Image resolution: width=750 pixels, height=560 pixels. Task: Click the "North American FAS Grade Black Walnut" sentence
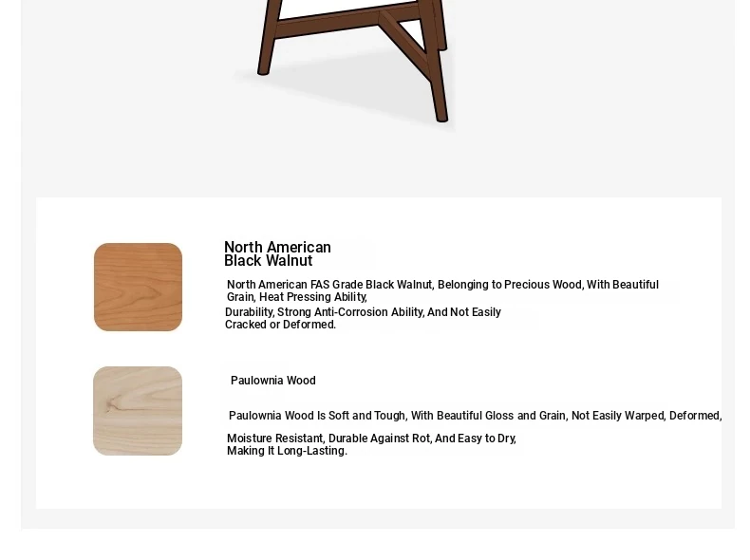(x=329, y=285)
